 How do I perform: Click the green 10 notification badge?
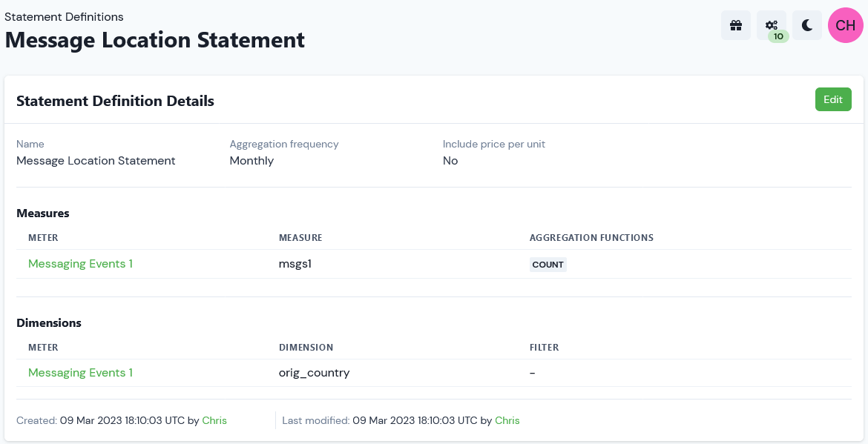778,36
